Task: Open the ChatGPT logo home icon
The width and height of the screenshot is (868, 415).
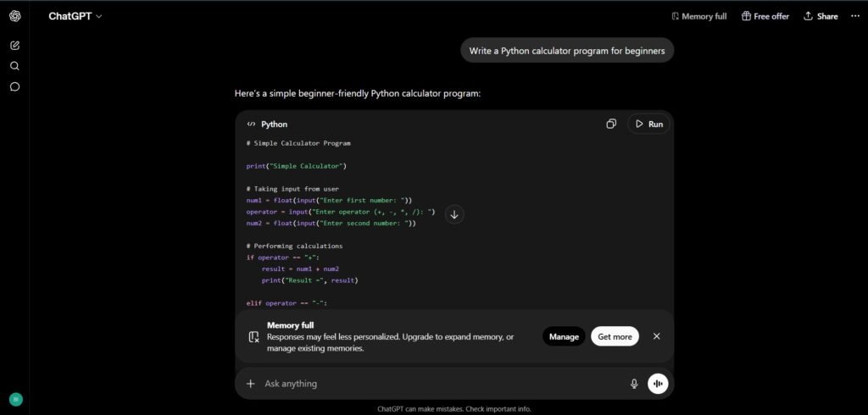Action: [15, 17]
